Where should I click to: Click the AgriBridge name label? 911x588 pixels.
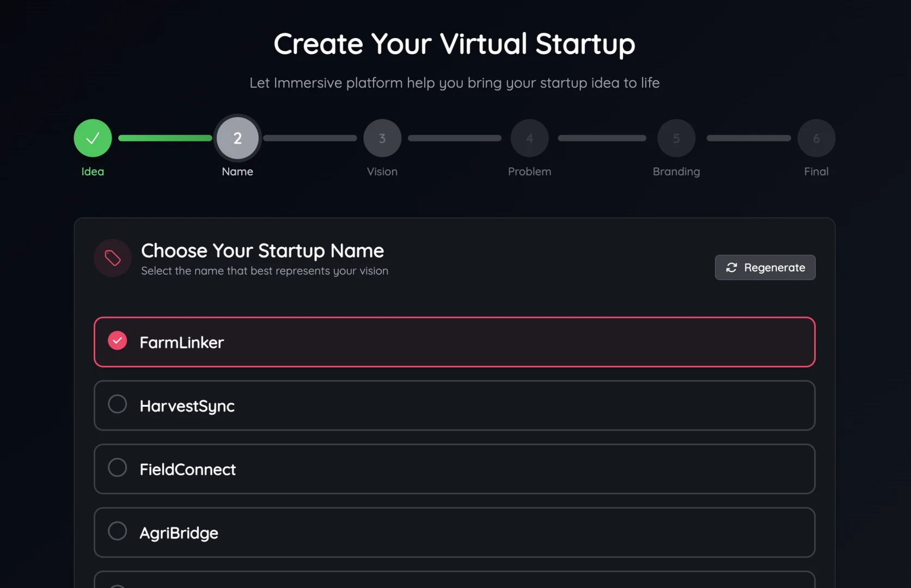point(179,533)
